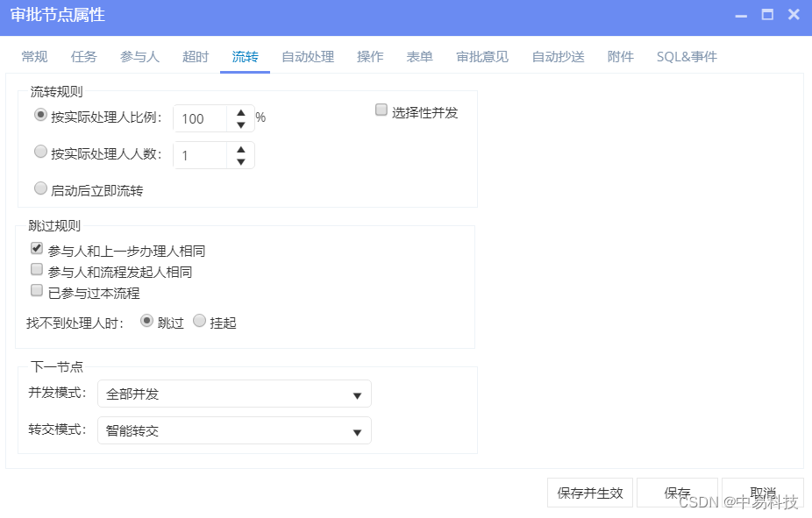The width and height of the screenshot is (812, 518).
Task: Enable the 选择性并发 checkbox
Action: click(381, 110)
